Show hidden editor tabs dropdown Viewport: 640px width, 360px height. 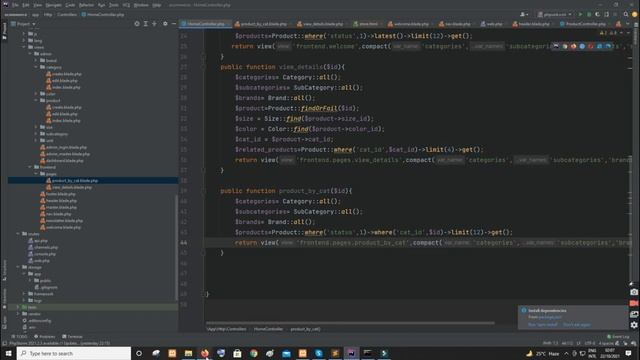(x=628, y=24)
